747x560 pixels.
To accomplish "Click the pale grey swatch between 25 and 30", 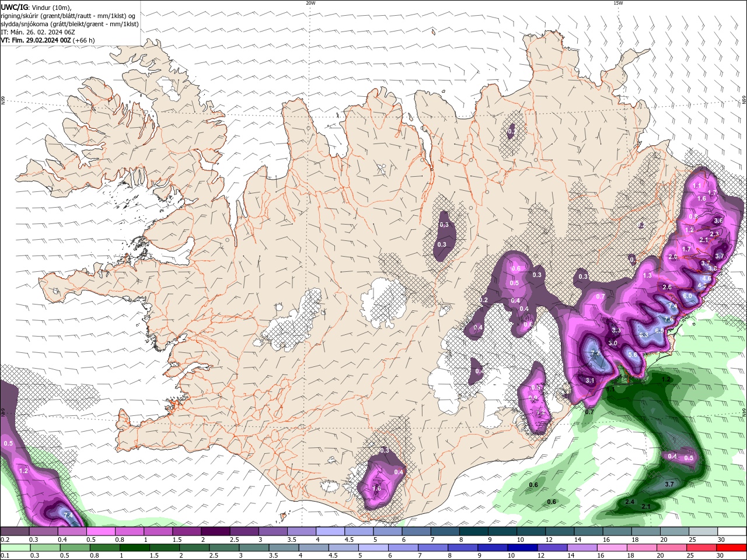I will click(703, 531).
